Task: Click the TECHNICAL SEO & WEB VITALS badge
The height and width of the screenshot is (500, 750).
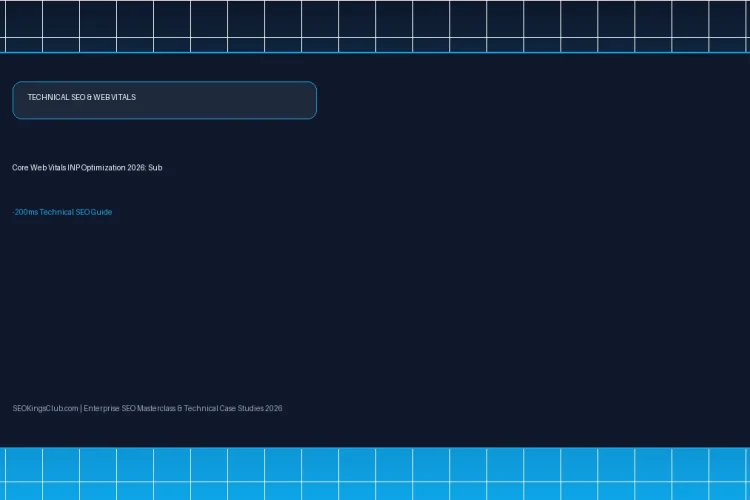Action: [x=165, y=100]
